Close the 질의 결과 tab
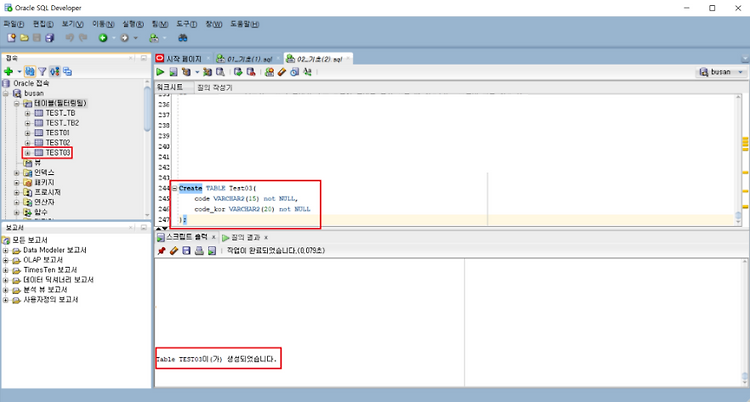 [x=266, y=237]
